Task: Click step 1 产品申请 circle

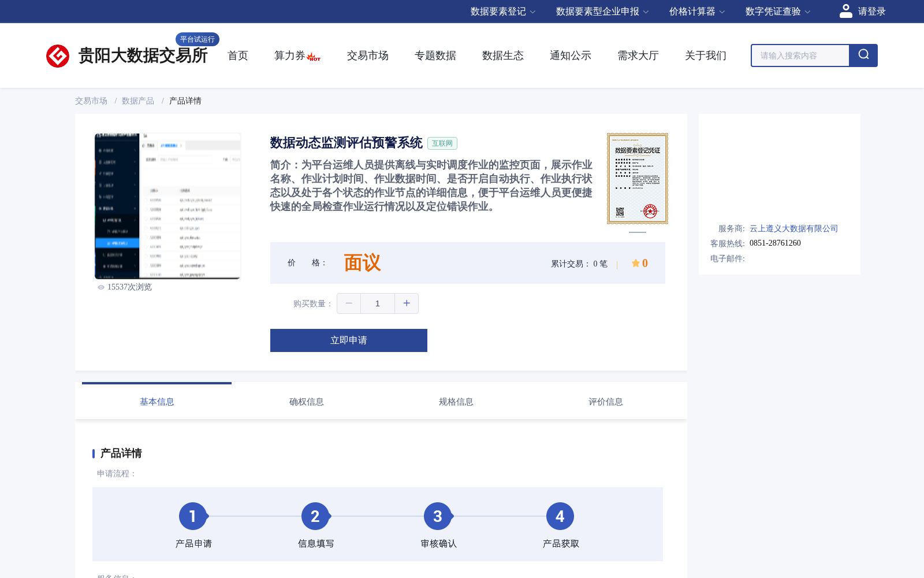Action: point(193,516)
